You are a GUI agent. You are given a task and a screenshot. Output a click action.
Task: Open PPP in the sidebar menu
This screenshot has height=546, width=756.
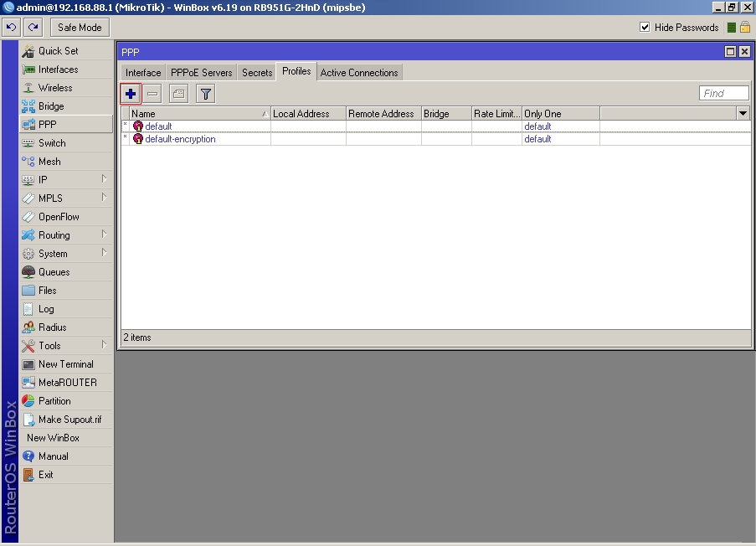[x=66, y=125]
